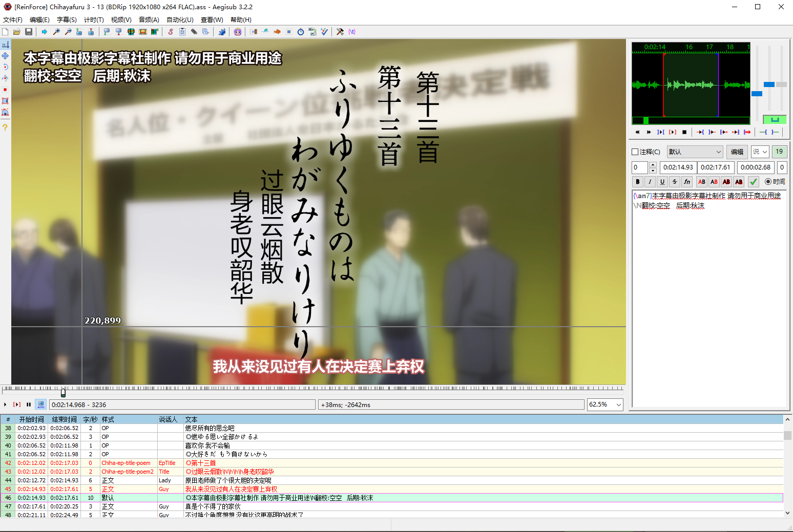Open visual typesetting help question mark
Viewport: 793px width, 532px height.
5,127
